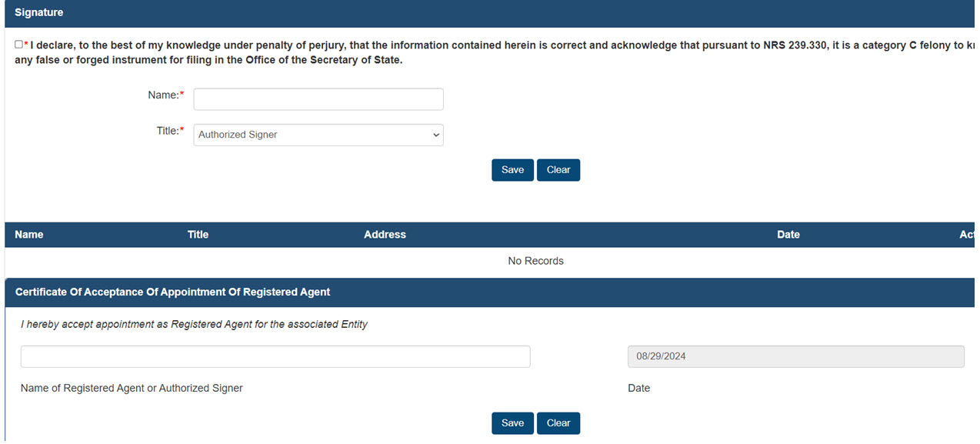Screen dimensions: 980x444
Task: Click the Date column header in the table
Action: 788,235
